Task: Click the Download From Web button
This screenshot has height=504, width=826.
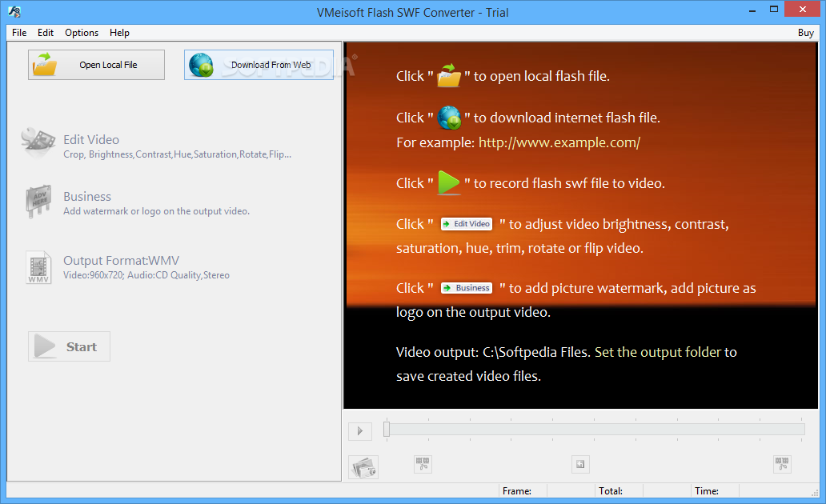Action: (259, 65)
